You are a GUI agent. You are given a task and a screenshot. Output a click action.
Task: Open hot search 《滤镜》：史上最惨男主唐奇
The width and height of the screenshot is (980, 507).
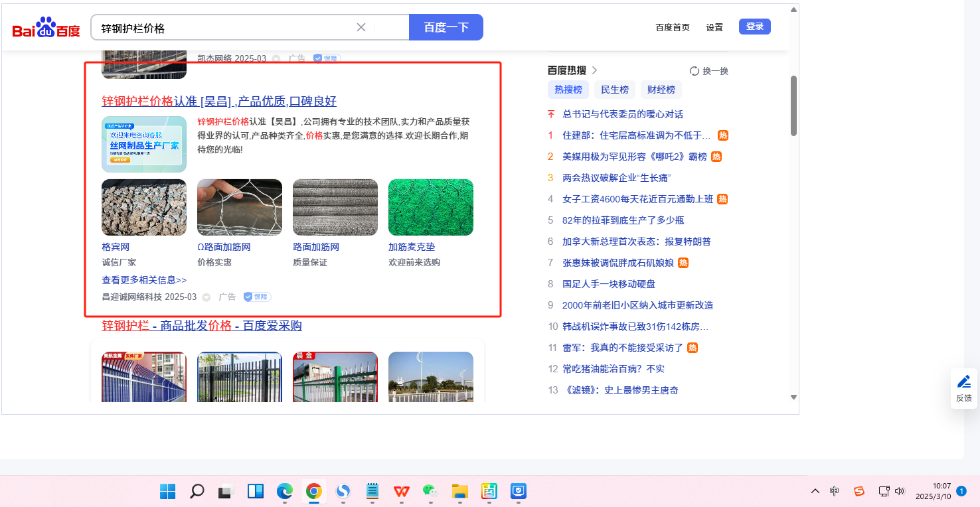(620, 390)
